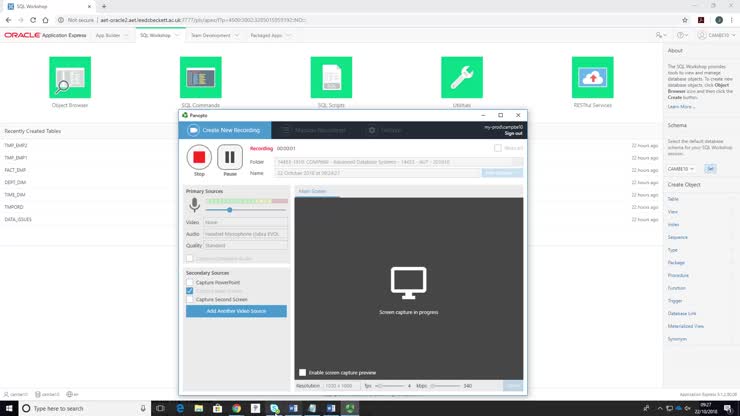The image size is (740, 416).
Task: Adjust the kbps bitrate slider
Action: tap(446, 386)
